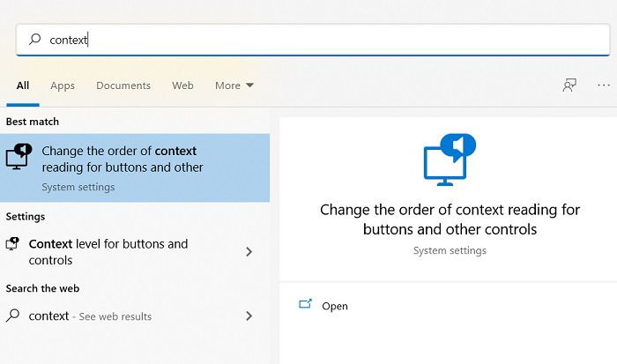Image resolution: width=617 pixels, height=364 pixels.
Task: Switch to the All tab
Action: point(23,85)
